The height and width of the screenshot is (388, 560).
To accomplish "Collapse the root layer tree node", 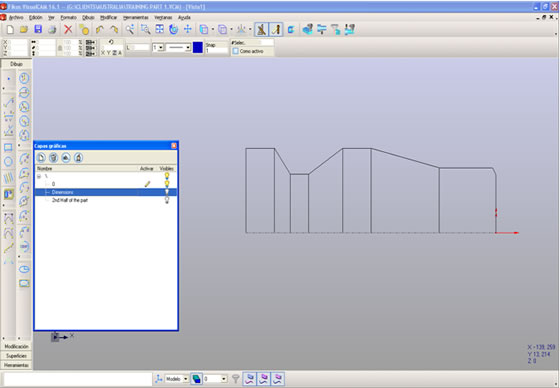I will 39,176.
